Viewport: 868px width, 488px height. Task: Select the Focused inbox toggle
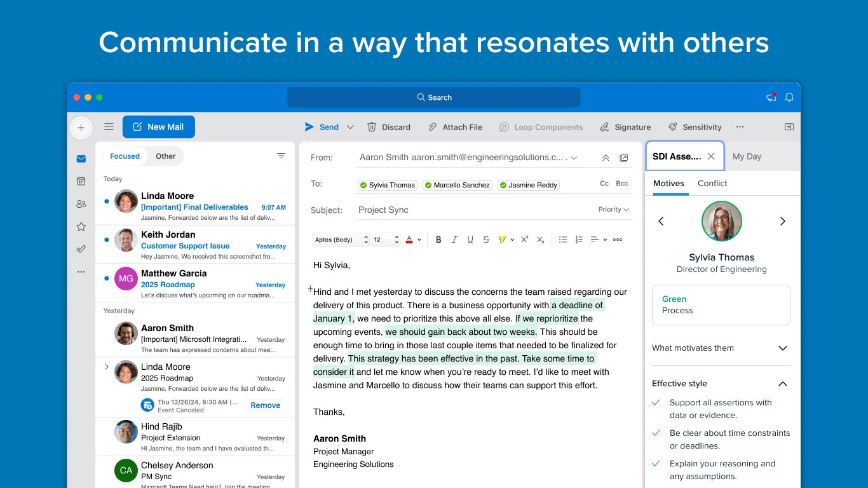tap(125, 156)
